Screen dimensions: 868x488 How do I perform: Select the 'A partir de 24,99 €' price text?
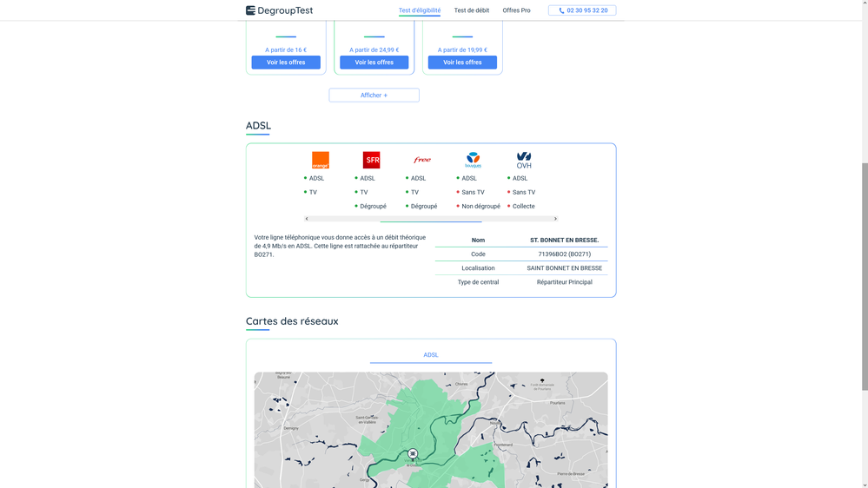click(x=374, y=49)
